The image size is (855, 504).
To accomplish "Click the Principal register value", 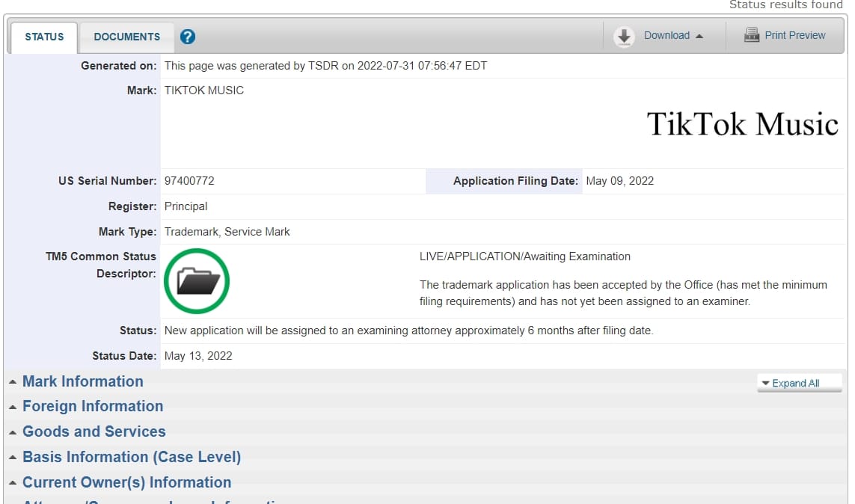I will [186, 206].
